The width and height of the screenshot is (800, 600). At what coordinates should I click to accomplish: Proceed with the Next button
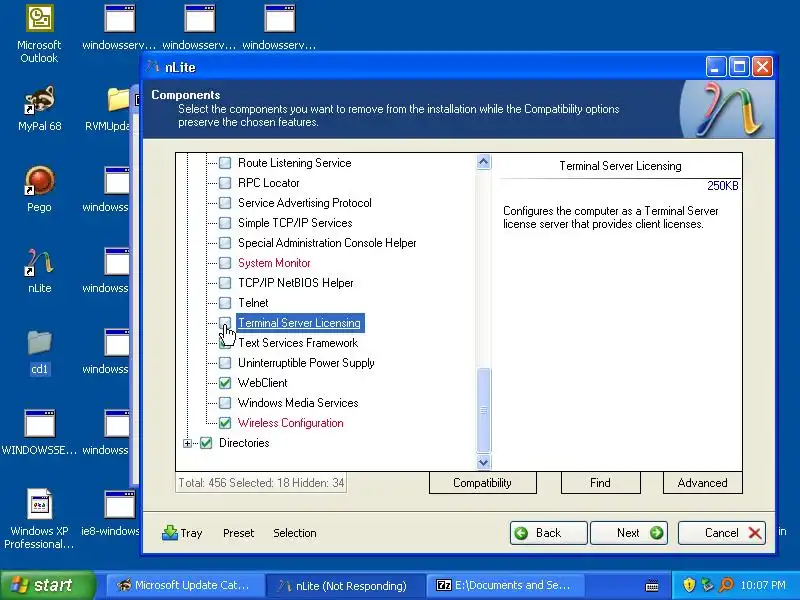click(629, 533)
